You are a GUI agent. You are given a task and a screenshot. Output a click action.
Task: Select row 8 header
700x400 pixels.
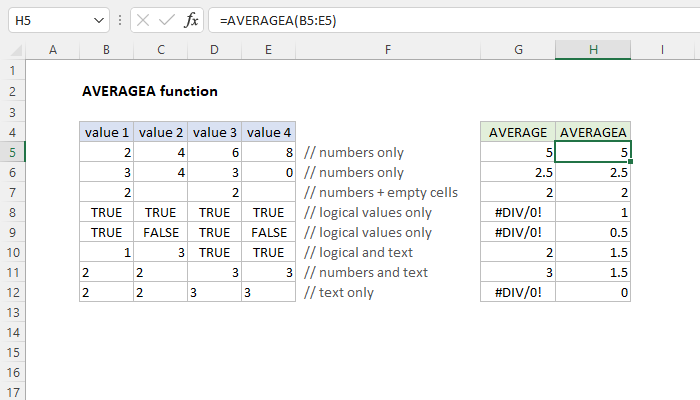[12, 212]
